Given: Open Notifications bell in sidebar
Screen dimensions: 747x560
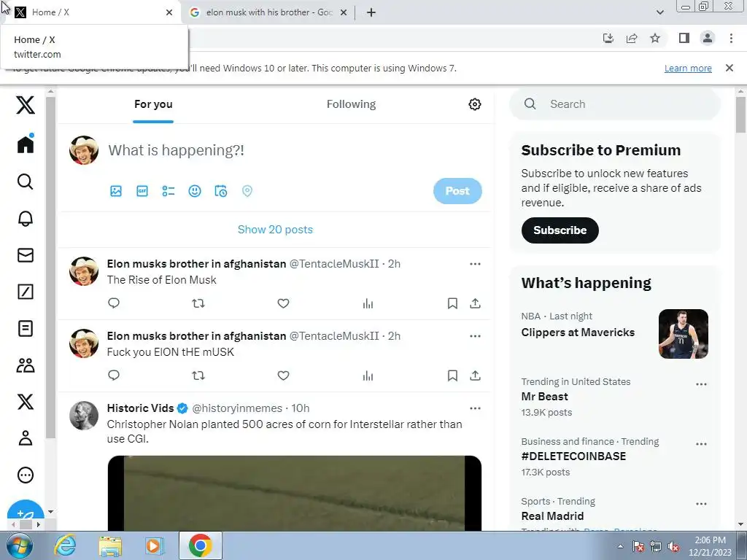Looking at the screenshot, I should pos(26,218).
